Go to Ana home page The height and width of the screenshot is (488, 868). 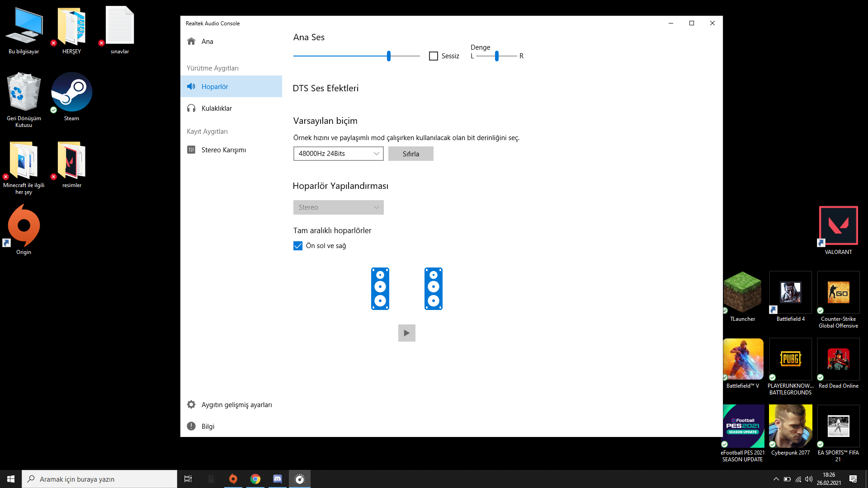[x=207, y=42]
